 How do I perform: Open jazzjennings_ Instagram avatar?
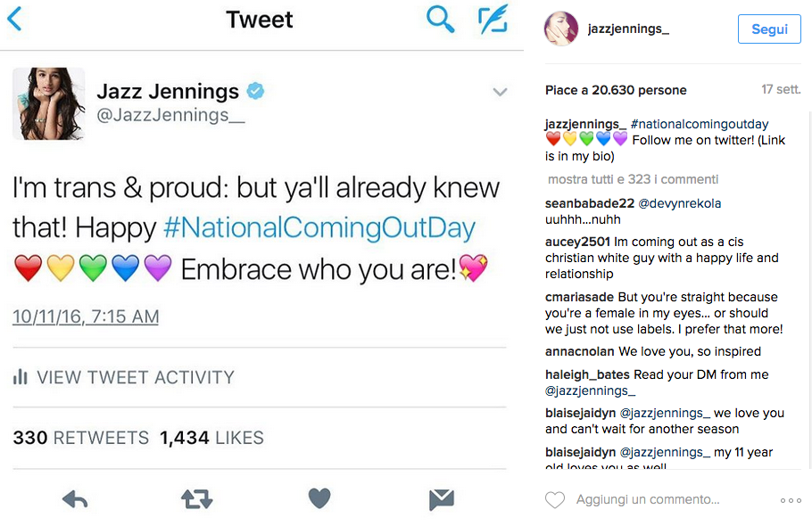561,29
